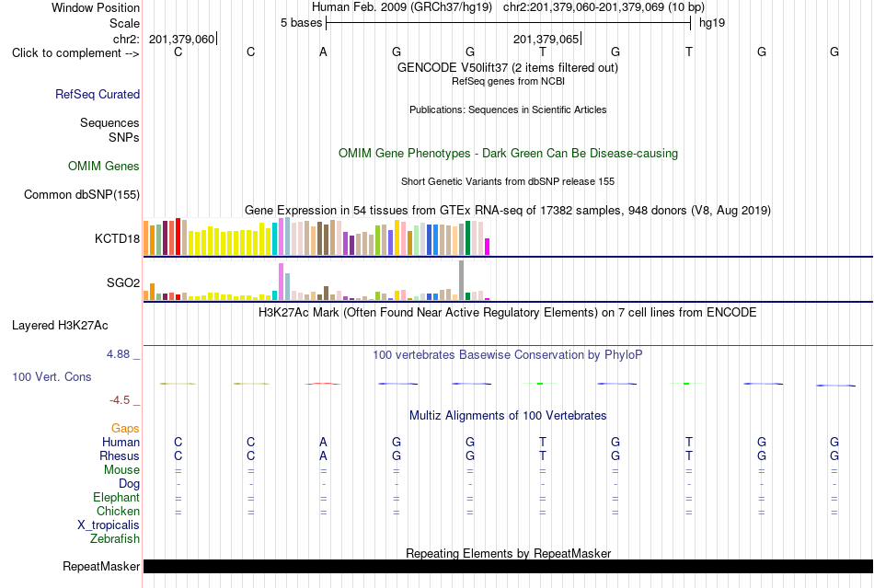Select the X_tropicalis alignment row label
This screenshot has width=874, height=588.
(x=109, y=525)
